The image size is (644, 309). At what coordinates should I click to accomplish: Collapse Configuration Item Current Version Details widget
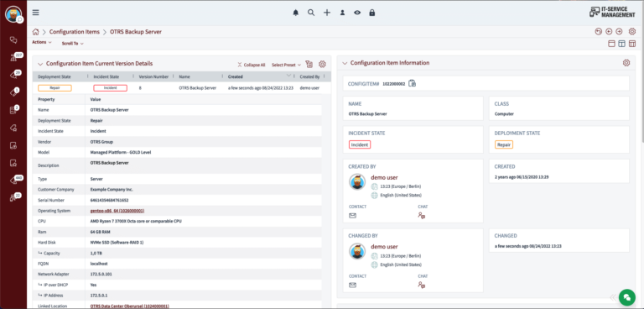pyautogui.click(x=40, y=64)
